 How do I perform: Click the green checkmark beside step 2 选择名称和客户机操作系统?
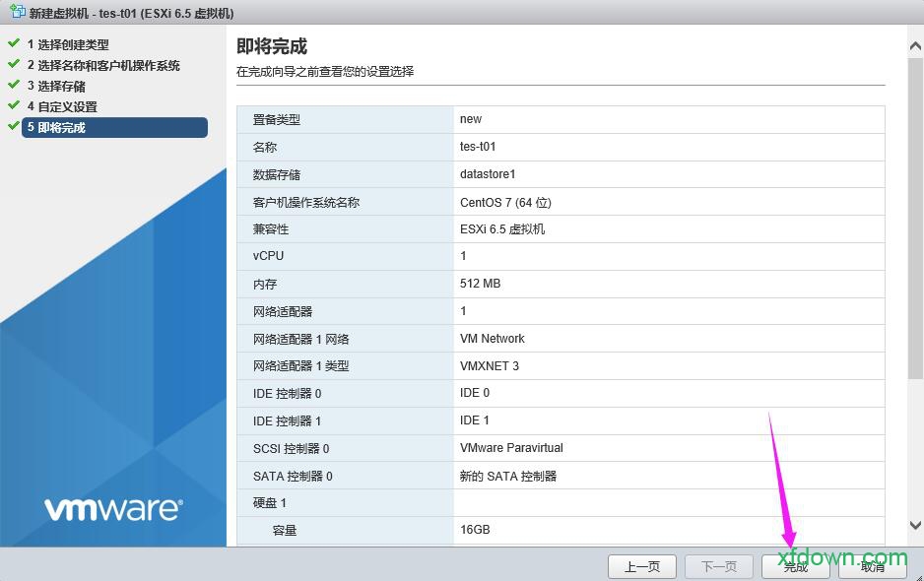[x=14, y=65]
